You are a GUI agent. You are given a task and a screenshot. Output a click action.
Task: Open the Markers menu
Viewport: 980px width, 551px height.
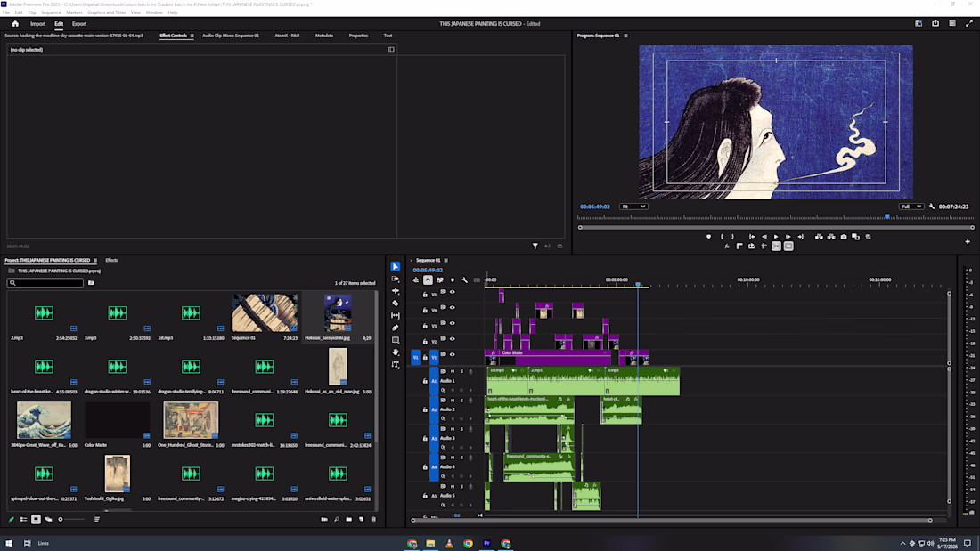tap(74, 12)
